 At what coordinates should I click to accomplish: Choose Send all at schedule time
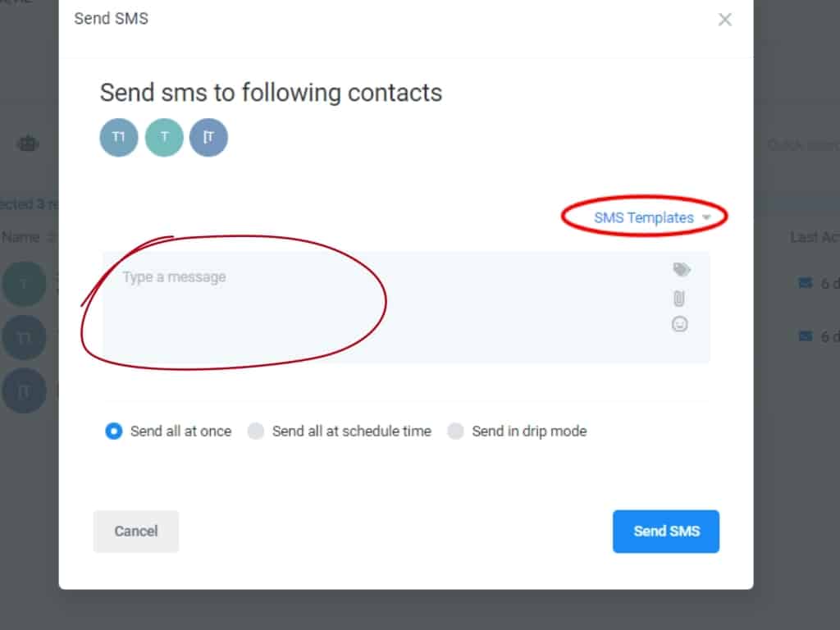coord(256,431)
